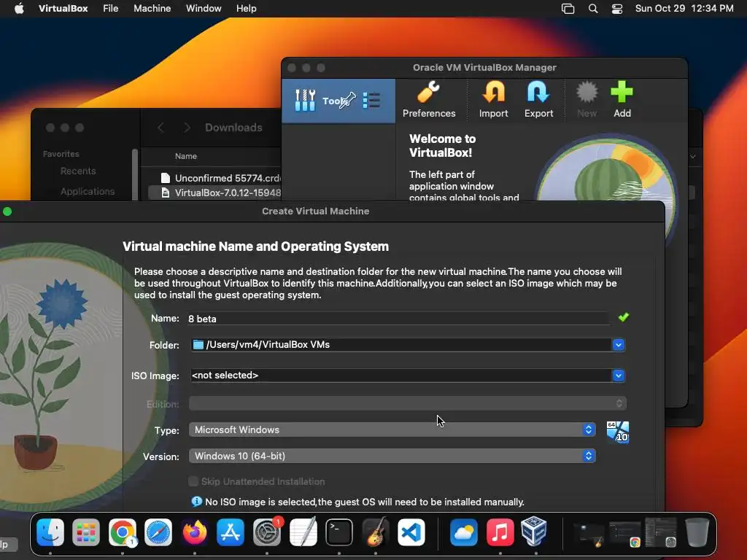Open the Apple menu

(x=19, y=9)
